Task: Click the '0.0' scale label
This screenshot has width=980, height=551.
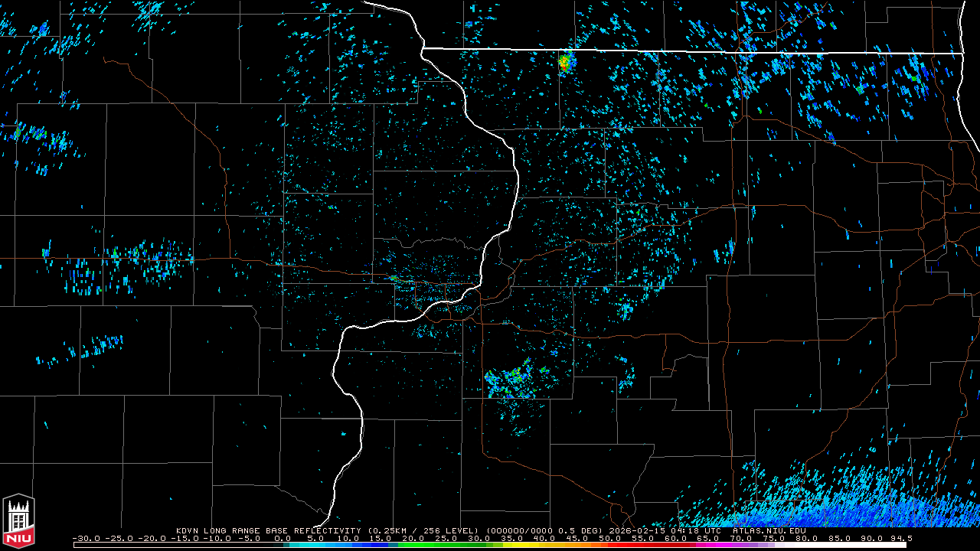Action: [x=283, y=538]
